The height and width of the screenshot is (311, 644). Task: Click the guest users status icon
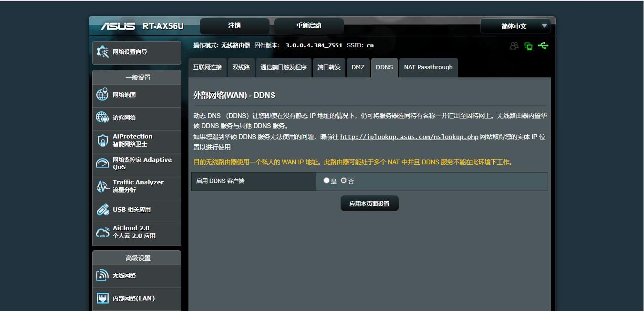pos(514,46)
